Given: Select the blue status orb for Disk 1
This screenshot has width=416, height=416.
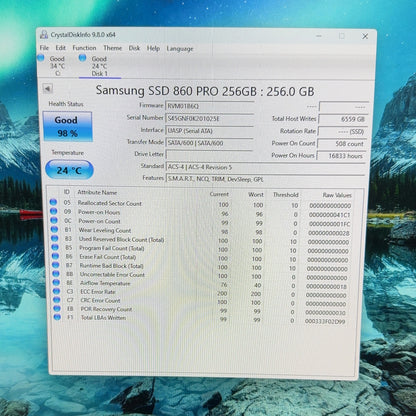Looking at the screenshot, I should 82,58.
